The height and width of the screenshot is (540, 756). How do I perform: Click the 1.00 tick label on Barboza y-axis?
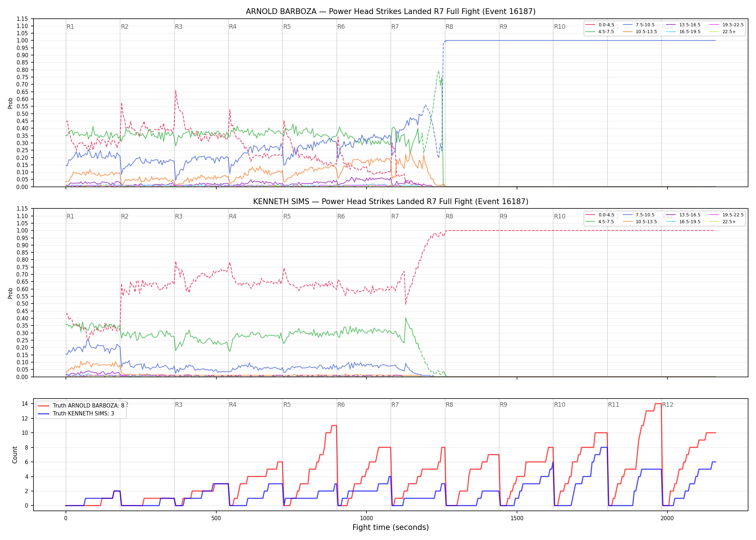tap(22, 41)
